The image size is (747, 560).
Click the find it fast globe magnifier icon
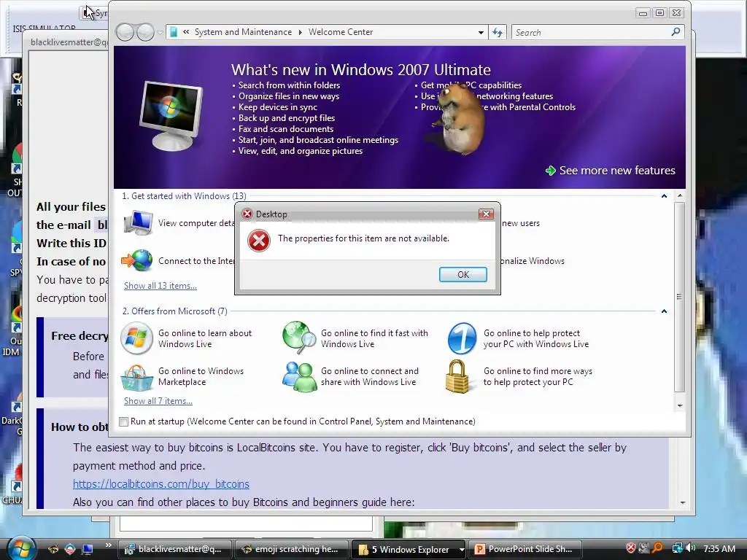pyautogui.click(x=299, y=337)
